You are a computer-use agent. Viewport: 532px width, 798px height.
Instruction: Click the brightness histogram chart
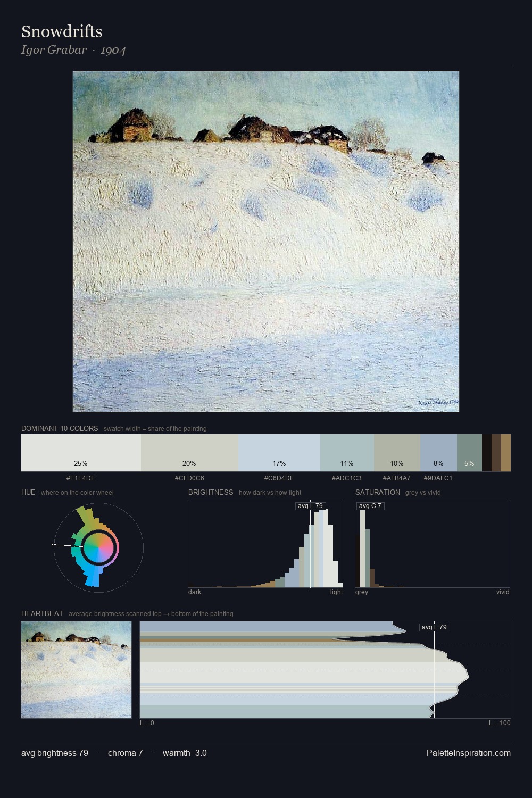[265, 544]
